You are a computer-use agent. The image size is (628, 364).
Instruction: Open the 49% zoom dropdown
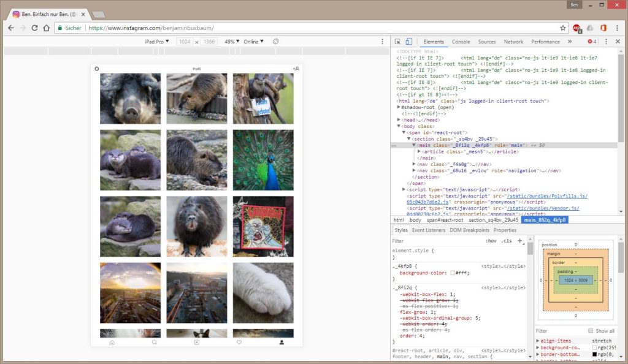232,42
